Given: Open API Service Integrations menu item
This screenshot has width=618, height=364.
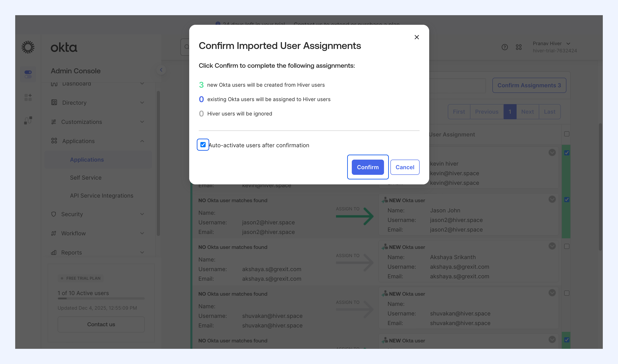Looking at the screenshot, I should pyautogui.click(x=102, y=196).
